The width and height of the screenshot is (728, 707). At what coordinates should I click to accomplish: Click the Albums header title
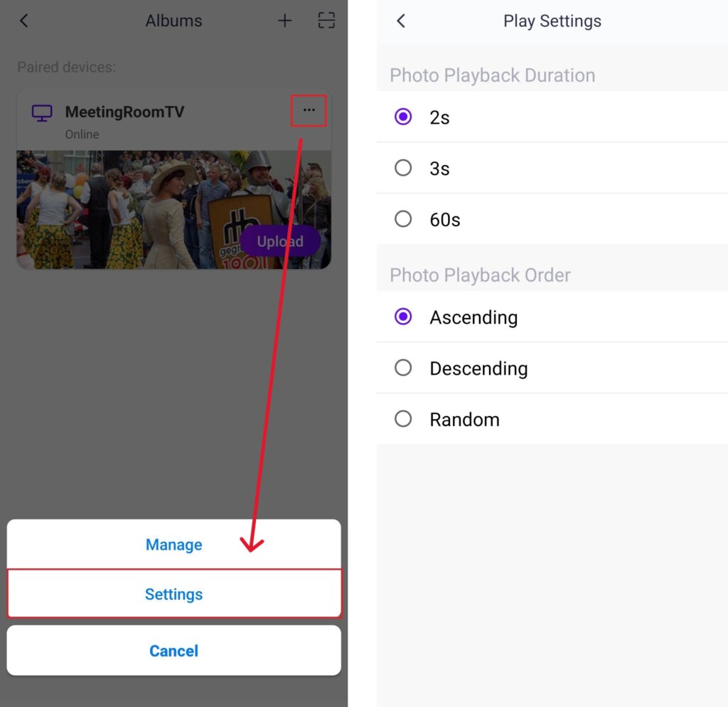pos(173,21)
